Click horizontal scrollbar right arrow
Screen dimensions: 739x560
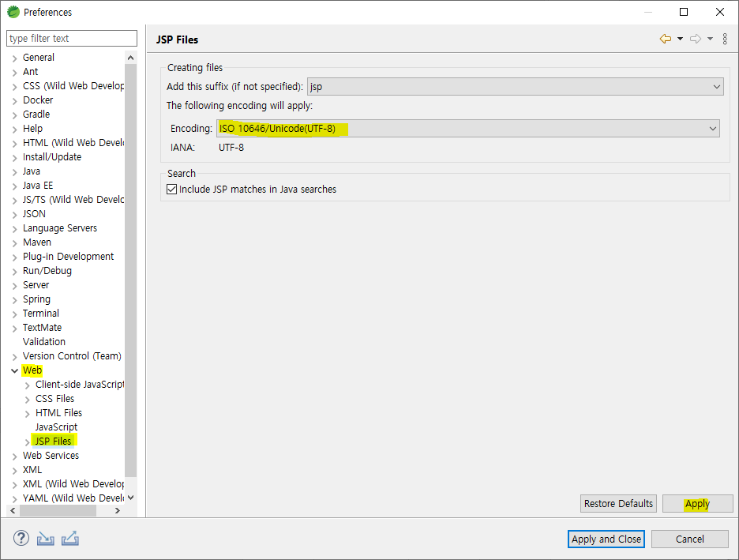118,510
